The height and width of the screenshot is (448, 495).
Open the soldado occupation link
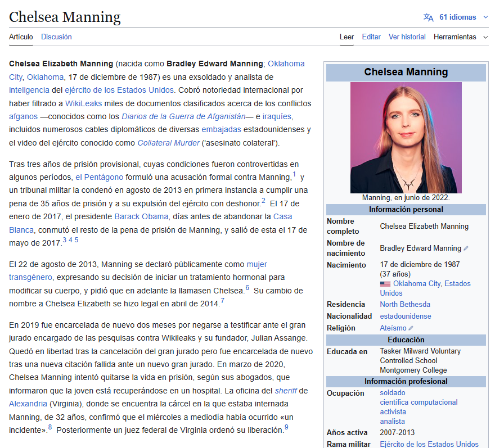[x=393, y=393]
